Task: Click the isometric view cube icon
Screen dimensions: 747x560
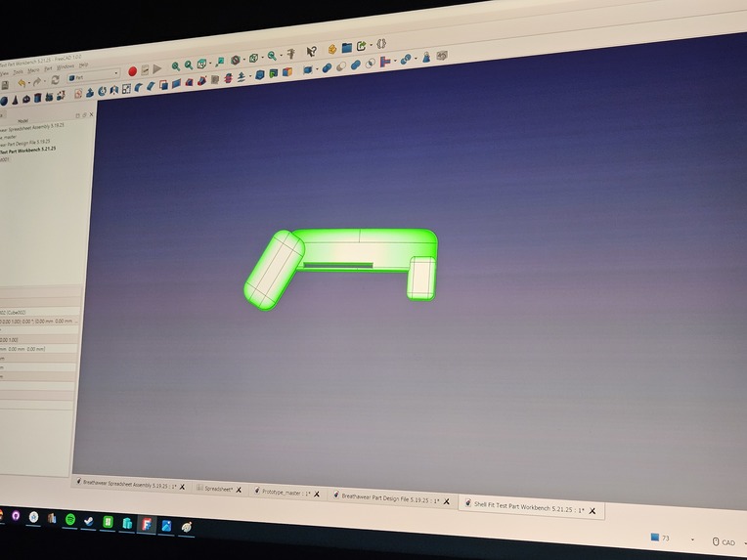Action: coord(201,64)
